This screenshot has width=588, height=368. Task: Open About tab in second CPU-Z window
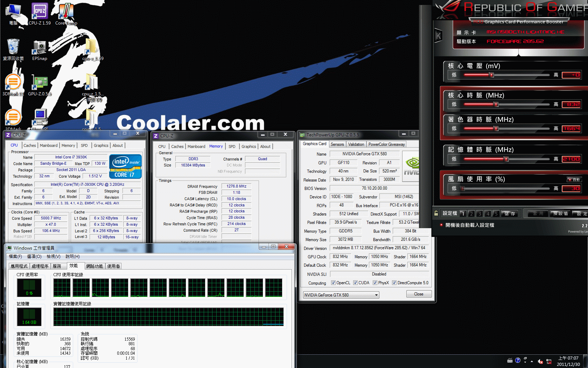[265, 146]
